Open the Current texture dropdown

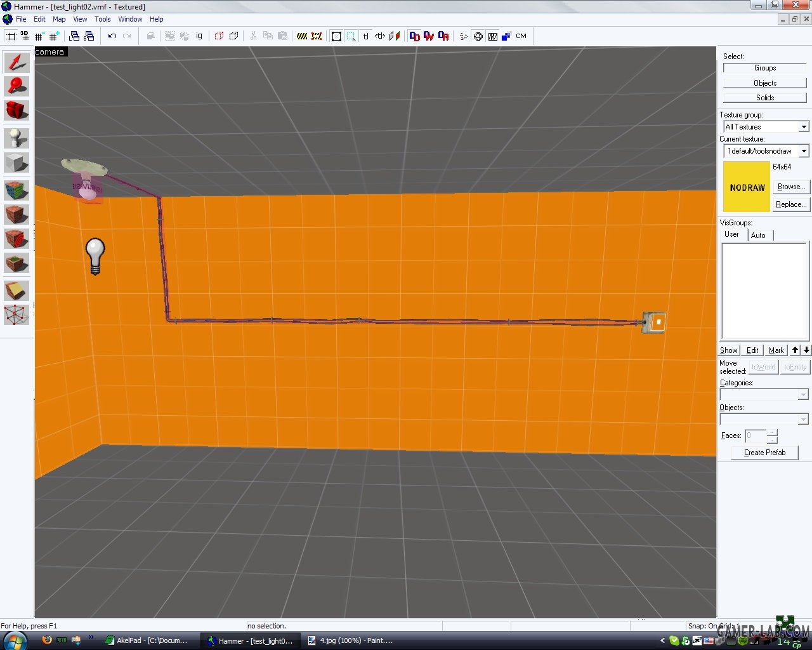[x=803, y=151]
